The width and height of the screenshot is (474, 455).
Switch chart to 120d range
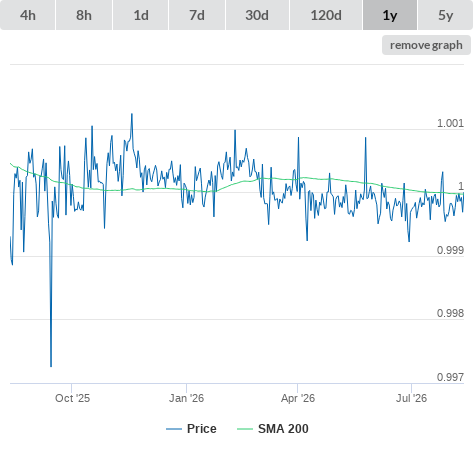pos(326,15)
